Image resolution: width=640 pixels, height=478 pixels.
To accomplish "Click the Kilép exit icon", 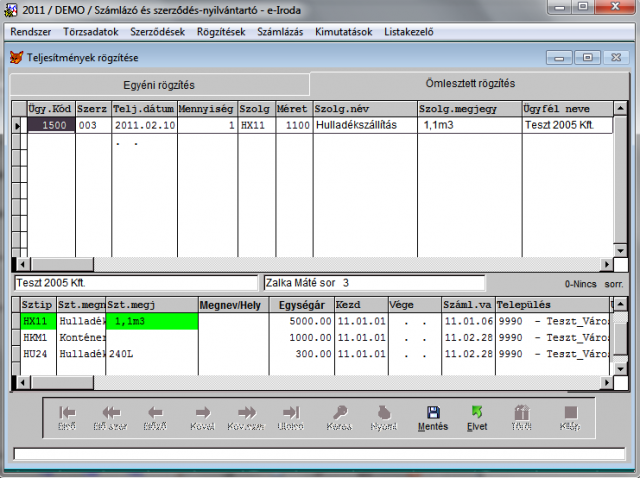I will point(570,412).
